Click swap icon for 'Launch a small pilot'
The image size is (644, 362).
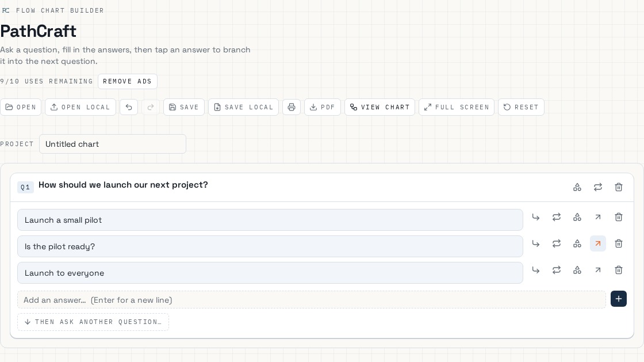pyautogui.click(x=557, y=217)
